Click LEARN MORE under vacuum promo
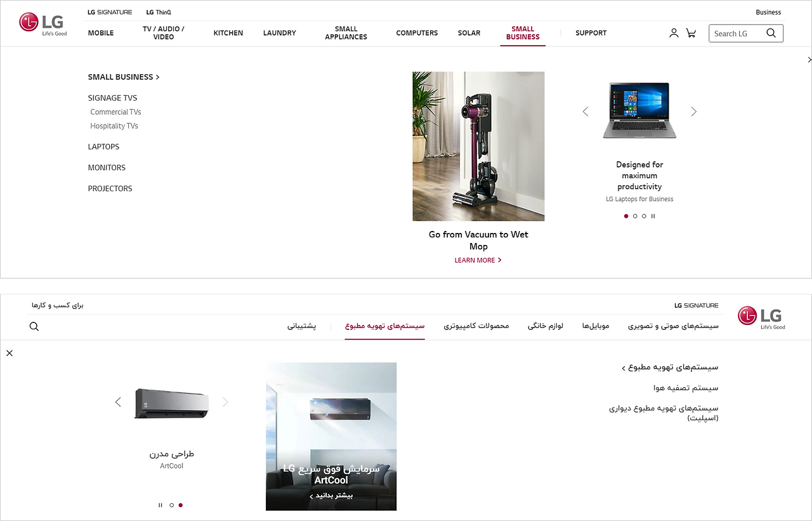812x521 pixels. click(478, 260)
